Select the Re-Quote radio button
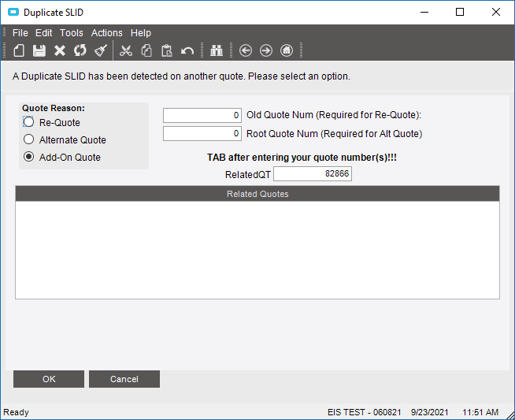The width and height of the screenshot is (515, 420). pos(28,122)
